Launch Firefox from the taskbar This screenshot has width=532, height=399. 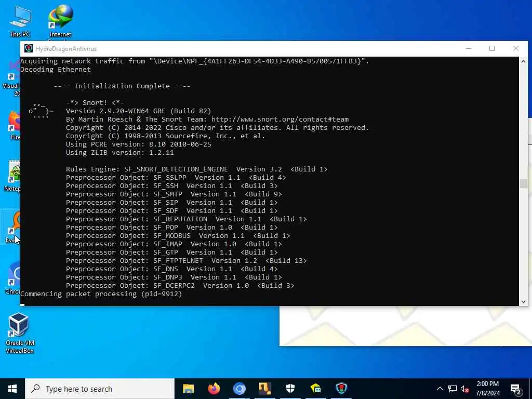pos(214,389)
